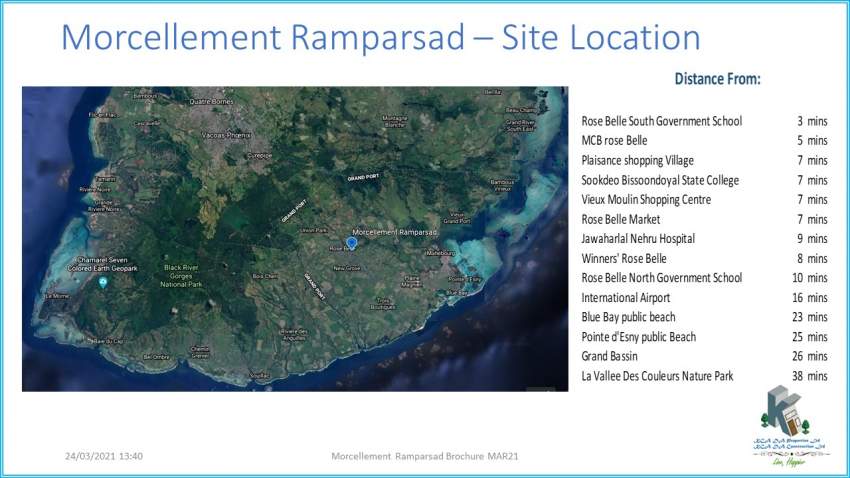Viewport: 850px width, 478px height.
Task: Click La Vallee Des Couleurs Nature Park
Action: coord(657,376)
